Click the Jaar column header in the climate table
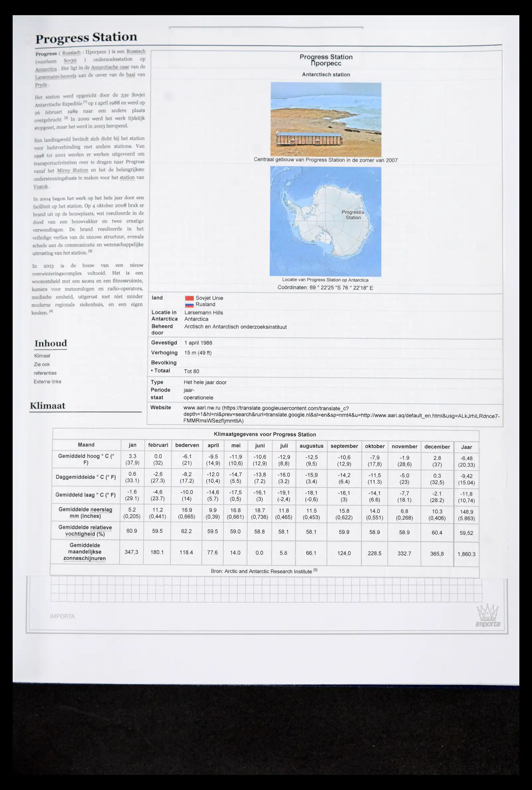The height and width of the screenshot is (790, 532). (x=466, y=447)
